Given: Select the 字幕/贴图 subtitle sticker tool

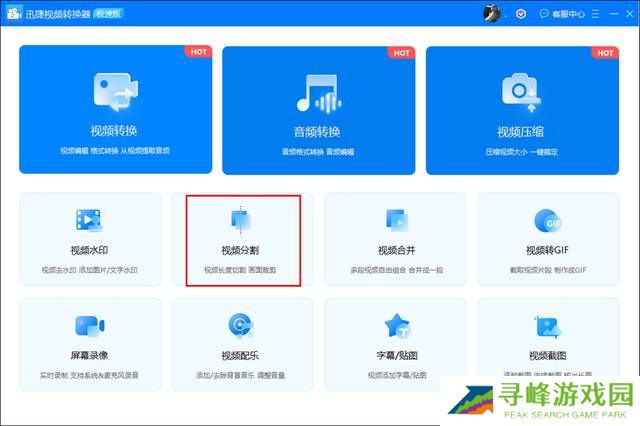Looking at the screenshot, I should click(x=395, y=326).
